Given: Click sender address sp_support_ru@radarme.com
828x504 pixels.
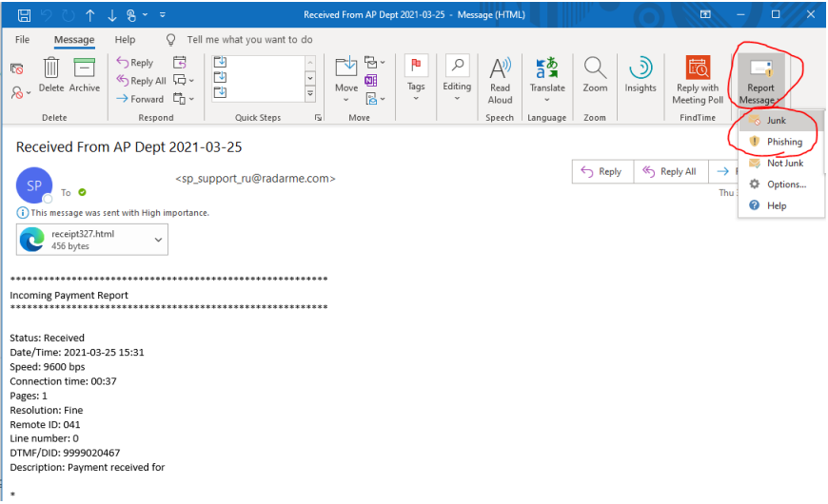Looking at the screenshot, I should [x=255, y=179].
